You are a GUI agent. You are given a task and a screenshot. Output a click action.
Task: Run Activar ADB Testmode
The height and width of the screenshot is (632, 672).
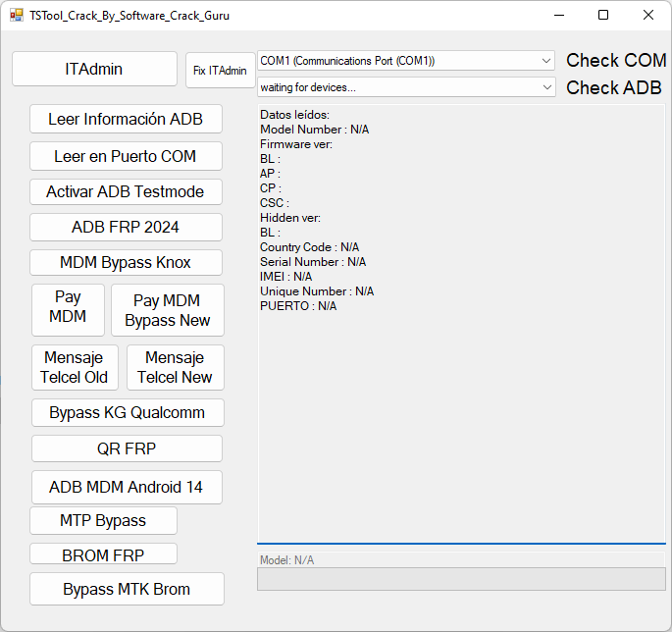(x=126, y=191)
